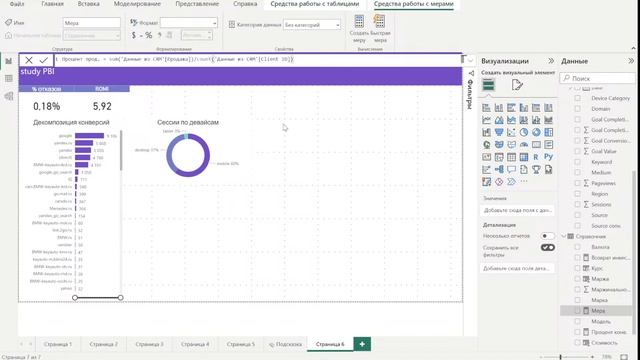Check the Goal Value field

tap(578, 151)
